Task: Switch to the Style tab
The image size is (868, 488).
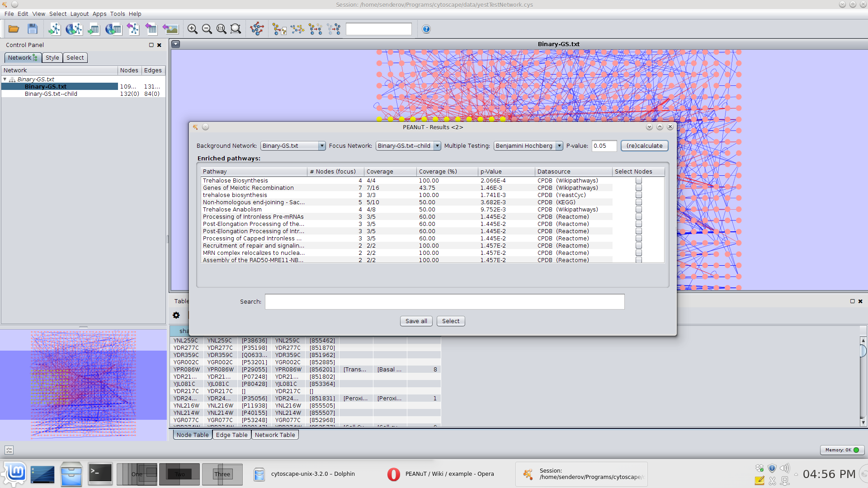Action: click(x=52, y=57)
